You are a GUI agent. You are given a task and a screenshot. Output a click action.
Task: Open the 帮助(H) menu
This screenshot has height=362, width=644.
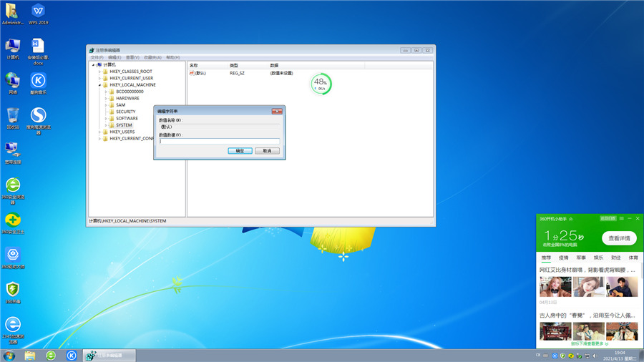[x=173, y=57]
